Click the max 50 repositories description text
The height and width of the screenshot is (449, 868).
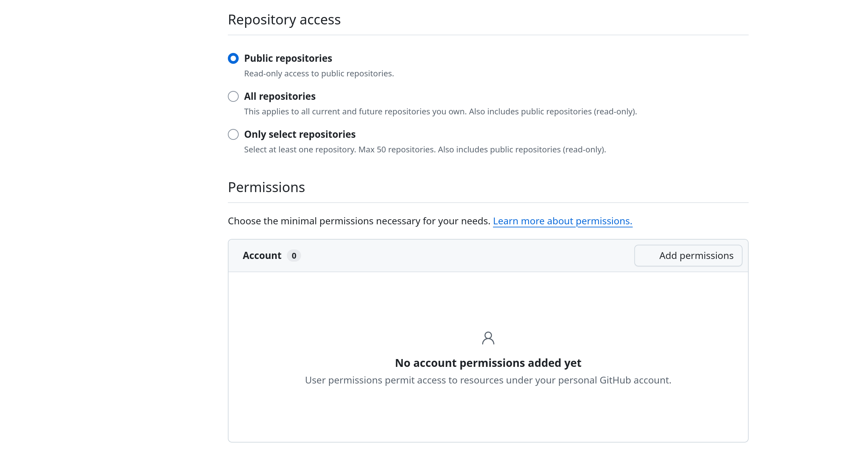click(425, 149)
